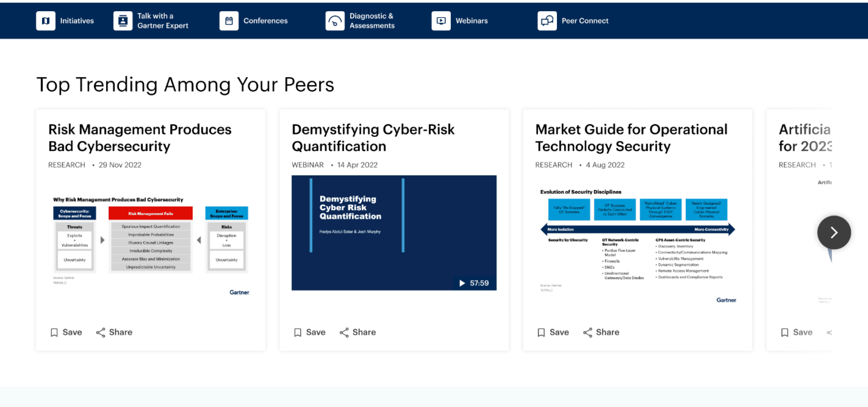Open the Demystifying Cyber-Risk Quantification title
Screen dimensions: 868x407
click(x=373, y=138)
